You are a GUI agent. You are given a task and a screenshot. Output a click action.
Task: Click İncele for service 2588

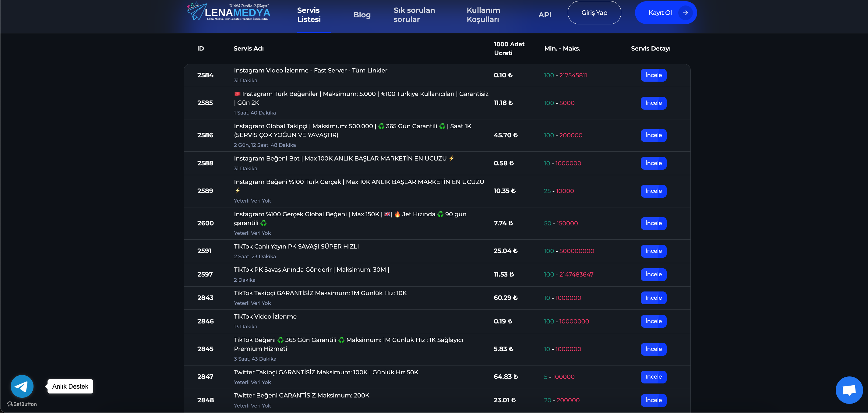pos(653,163)
